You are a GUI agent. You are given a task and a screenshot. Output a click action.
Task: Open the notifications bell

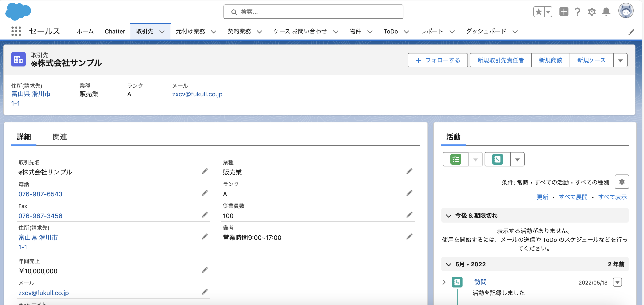[606, 12]
